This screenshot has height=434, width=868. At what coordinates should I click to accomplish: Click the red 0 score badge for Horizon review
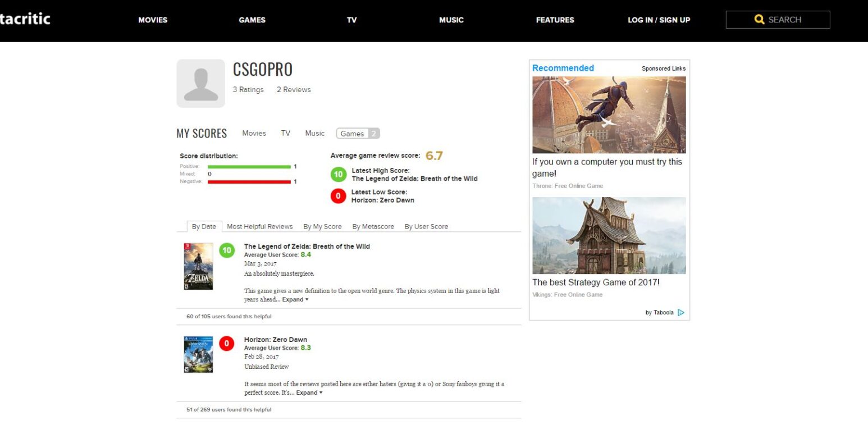point(227,344)
